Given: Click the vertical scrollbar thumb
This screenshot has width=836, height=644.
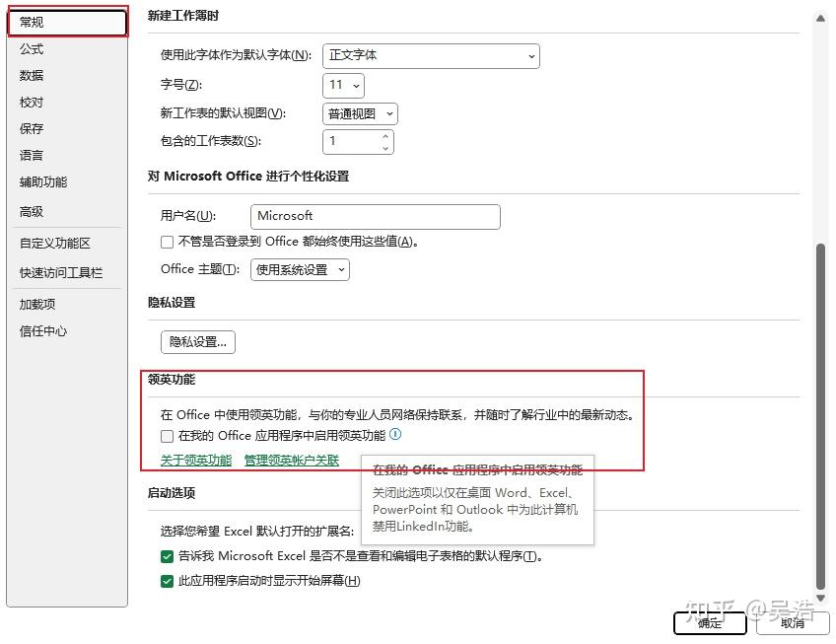Looking at the screenshot, I should [820, 417].
